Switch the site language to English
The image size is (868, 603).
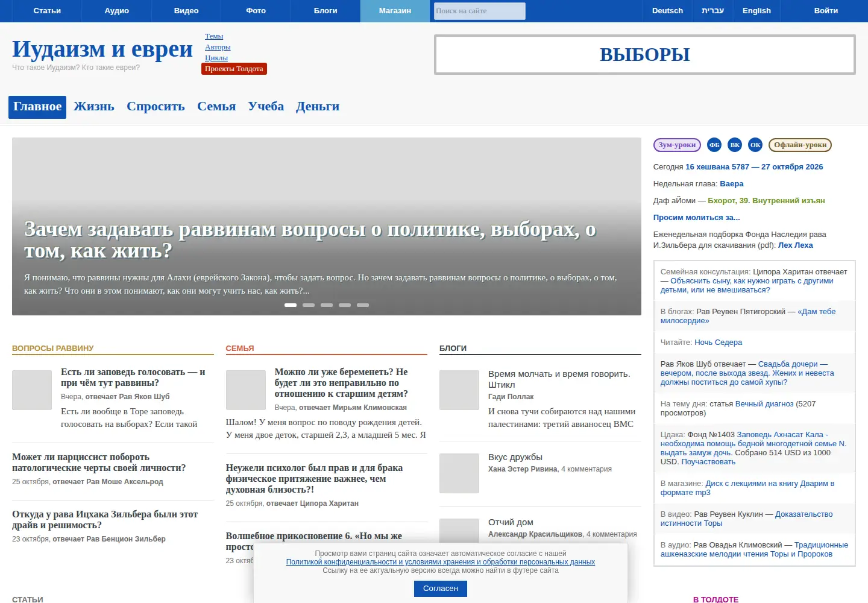click(756, 11)
